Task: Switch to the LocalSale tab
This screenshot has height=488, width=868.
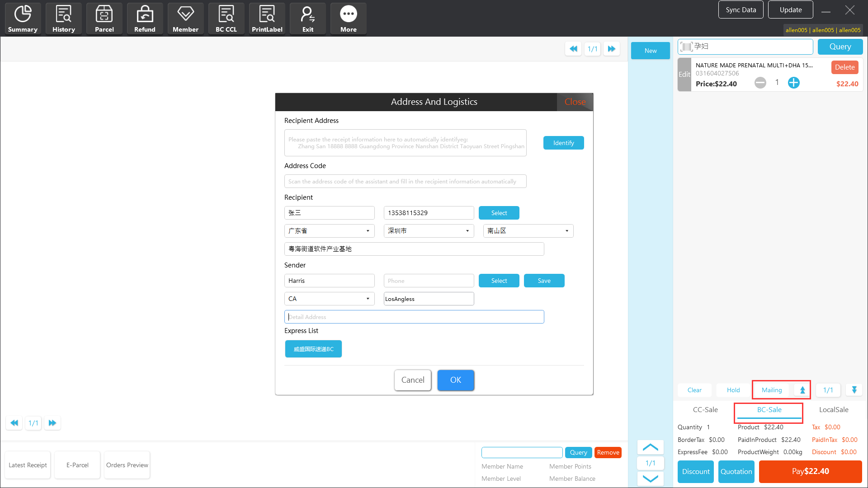Action: pyautogui.click(x=833, y=410)
